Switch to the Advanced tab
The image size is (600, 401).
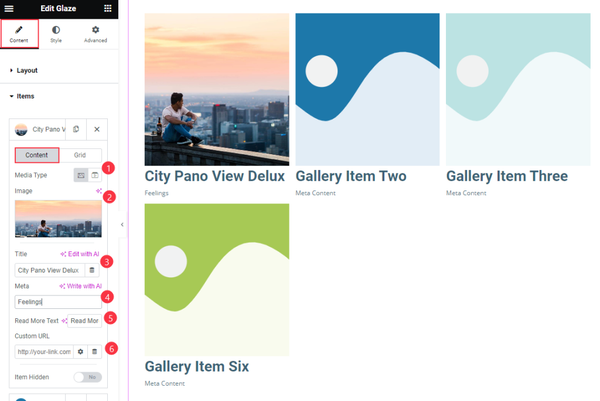coord(95,34)
